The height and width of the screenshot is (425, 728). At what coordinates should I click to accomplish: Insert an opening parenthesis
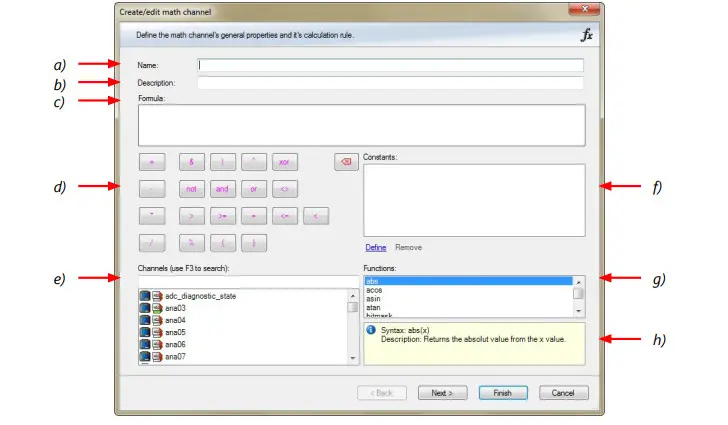(x=222, y=243)
